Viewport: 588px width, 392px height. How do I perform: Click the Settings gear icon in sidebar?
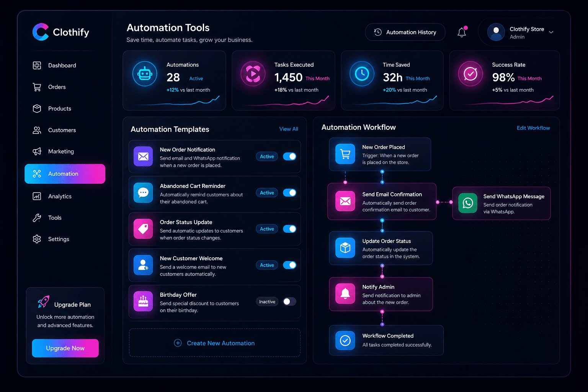point(37,239)
